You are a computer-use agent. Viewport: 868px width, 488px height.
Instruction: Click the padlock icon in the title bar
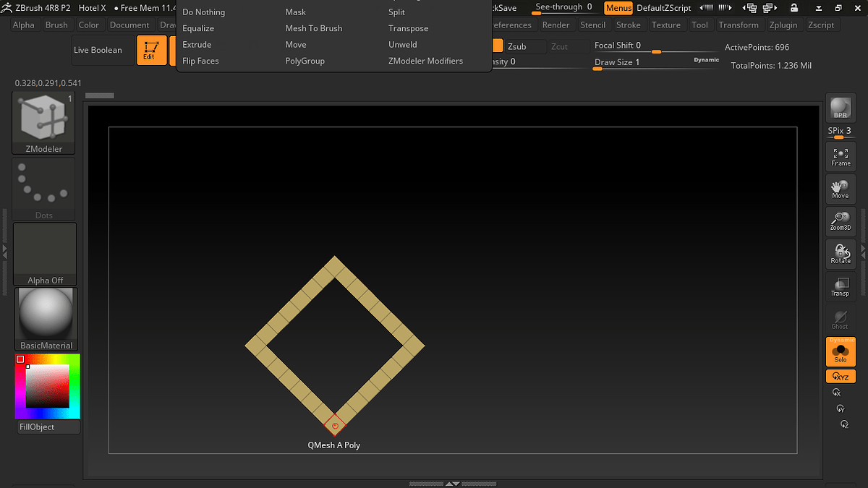tap(794, 8)
